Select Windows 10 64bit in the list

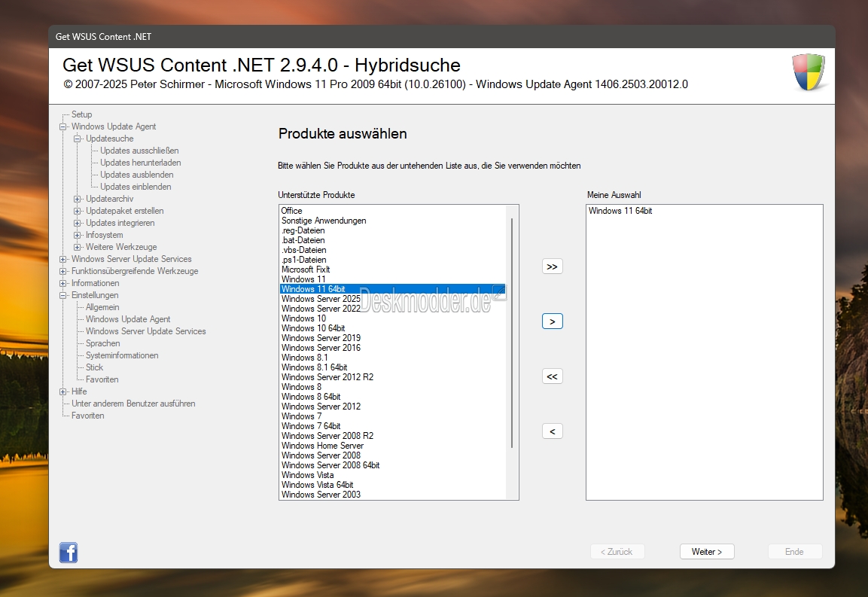point(392,328)
